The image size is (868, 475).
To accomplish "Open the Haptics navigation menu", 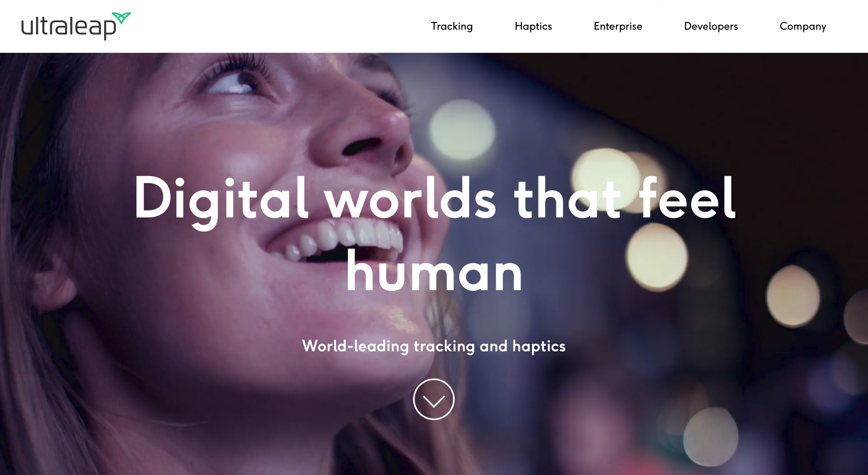I will tap(533, 26).
